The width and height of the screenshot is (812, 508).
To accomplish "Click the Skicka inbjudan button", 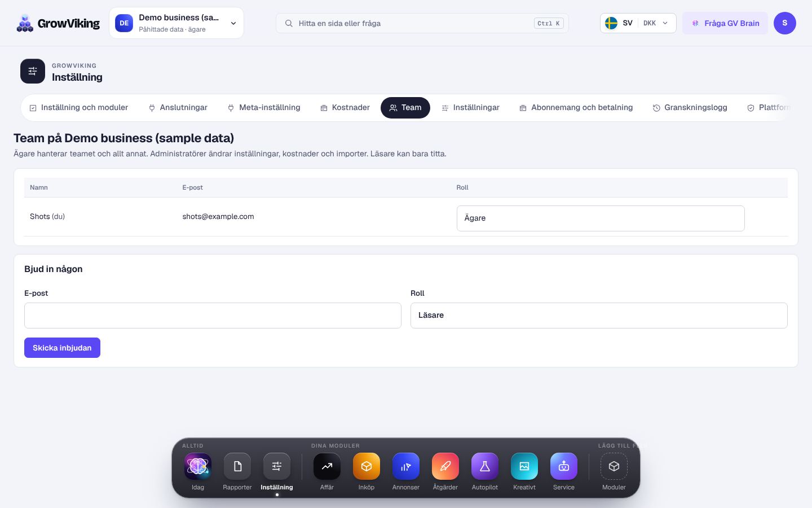I will (x=62, y=348).
